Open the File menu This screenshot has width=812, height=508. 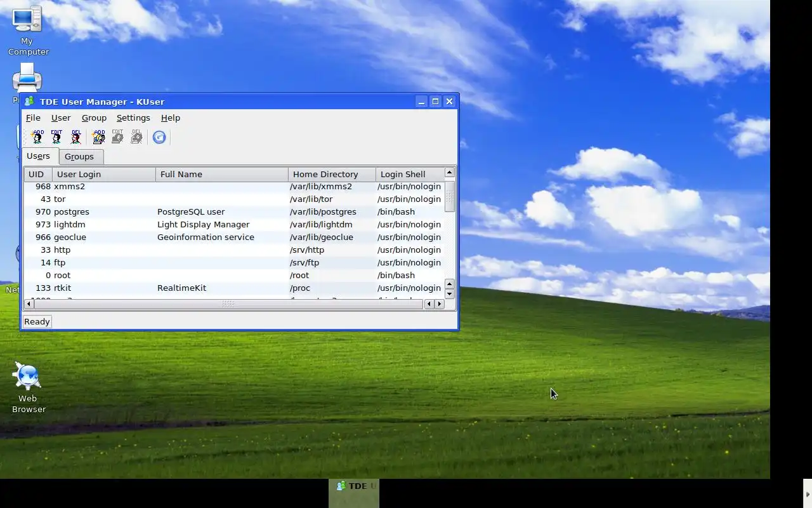click(x=33, y=117)
